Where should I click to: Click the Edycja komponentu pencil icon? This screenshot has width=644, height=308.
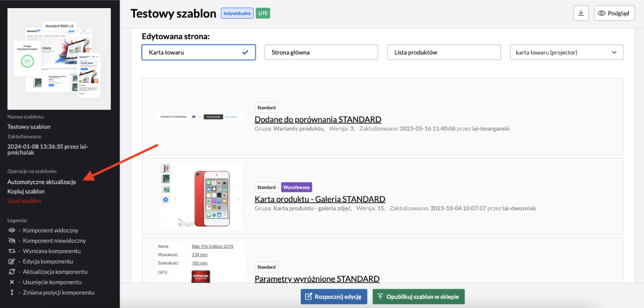12,262
